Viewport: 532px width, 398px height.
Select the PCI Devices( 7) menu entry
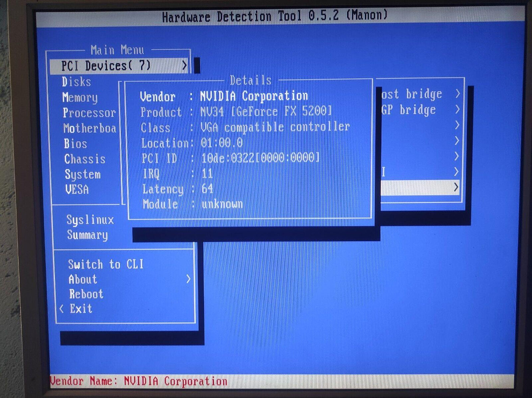click(106, 66)
